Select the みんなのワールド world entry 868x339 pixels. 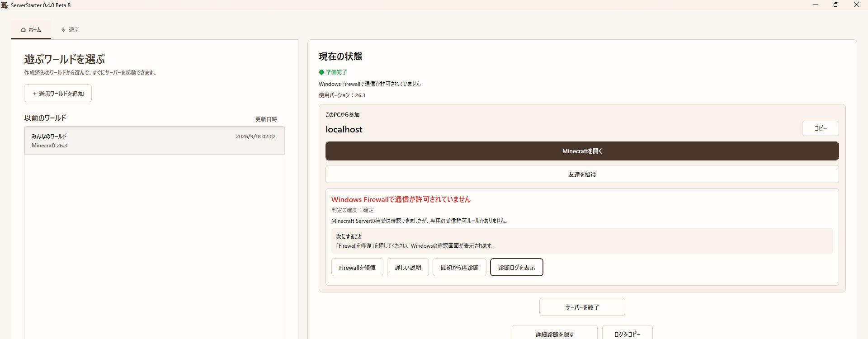click(x=155, y=141)
